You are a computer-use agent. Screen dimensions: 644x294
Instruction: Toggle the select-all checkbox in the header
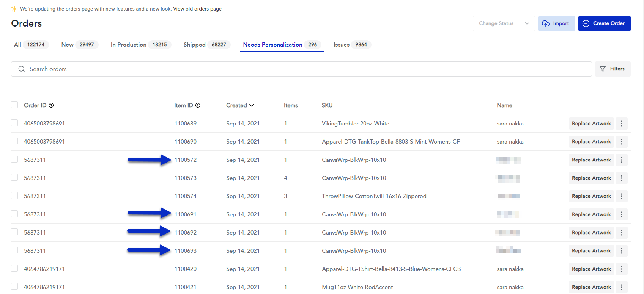14,105
